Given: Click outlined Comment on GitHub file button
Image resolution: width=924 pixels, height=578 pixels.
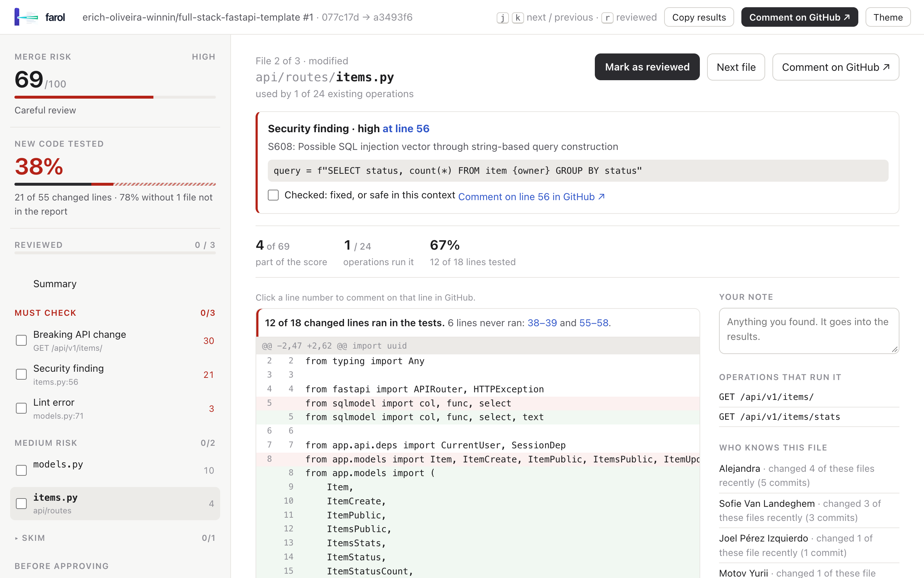Looking at the screenshot, I should click(836, 67).
